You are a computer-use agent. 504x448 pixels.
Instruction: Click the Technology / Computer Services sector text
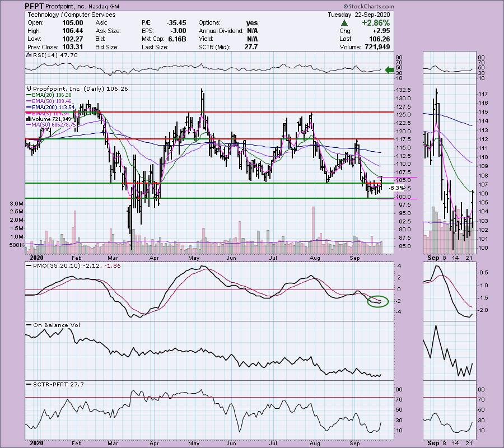tap(71, 15)
